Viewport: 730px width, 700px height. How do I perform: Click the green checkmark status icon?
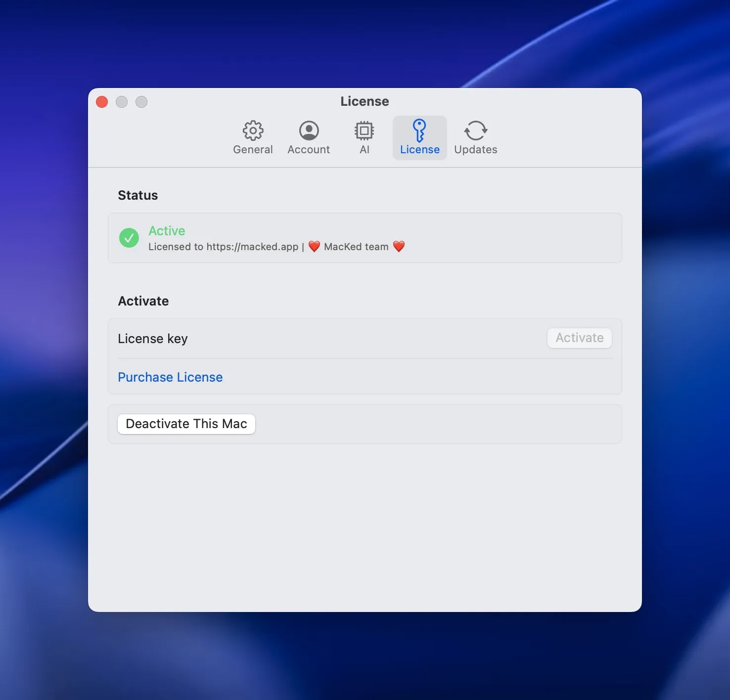[x=129, y=238]
